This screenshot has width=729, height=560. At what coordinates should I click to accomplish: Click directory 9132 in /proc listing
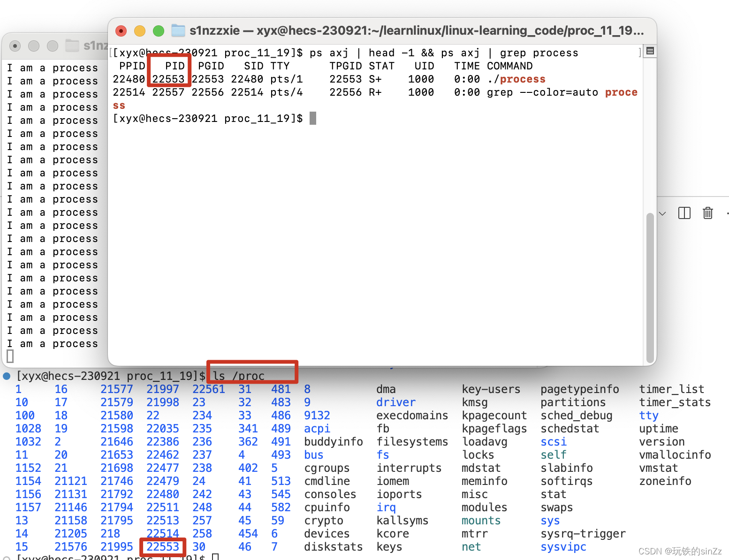coord(317,416)
